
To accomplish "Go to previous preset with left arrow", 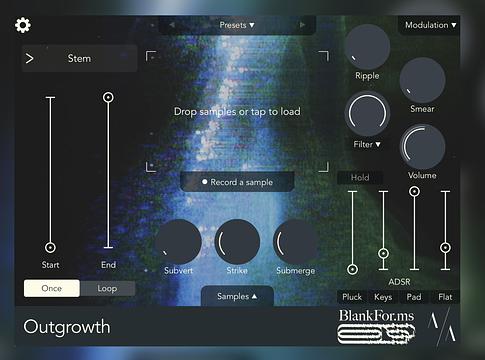I will [171, 25].
